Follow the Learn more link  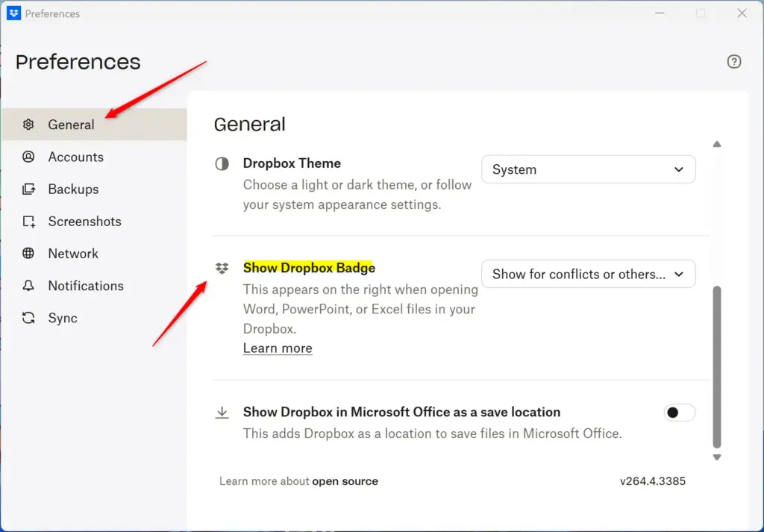[x=278, y=348]
